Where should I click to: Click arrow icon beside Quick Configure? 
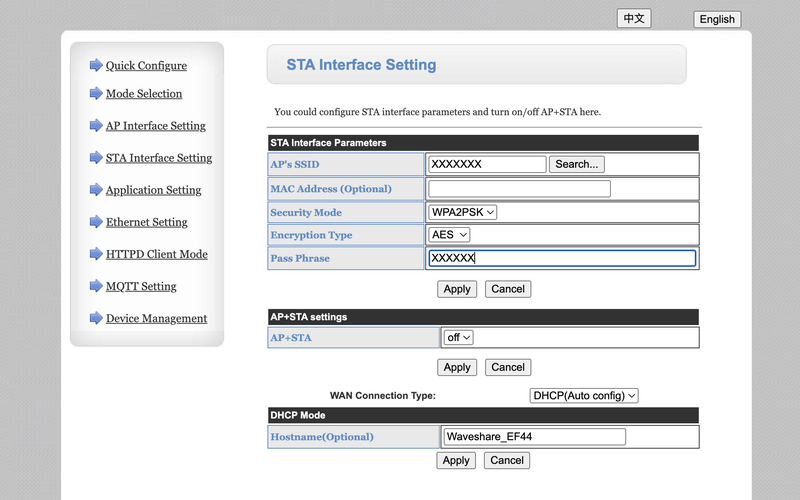[96, 65]
